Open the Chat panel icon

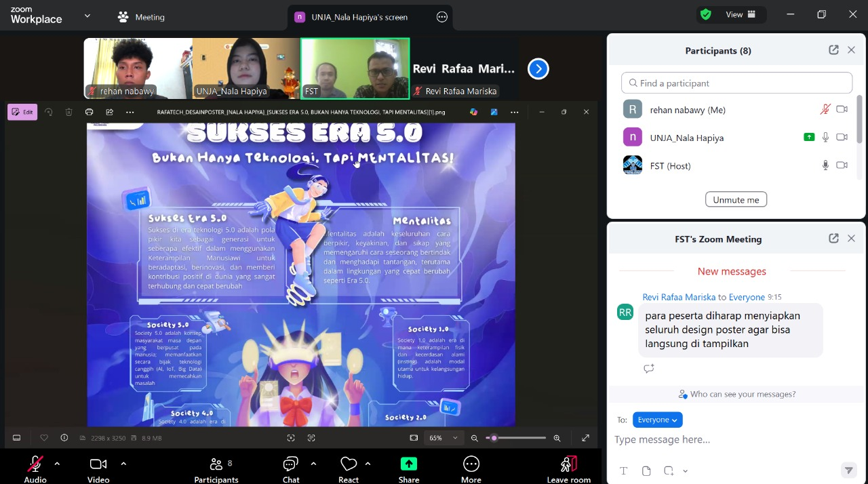point(291,464)
